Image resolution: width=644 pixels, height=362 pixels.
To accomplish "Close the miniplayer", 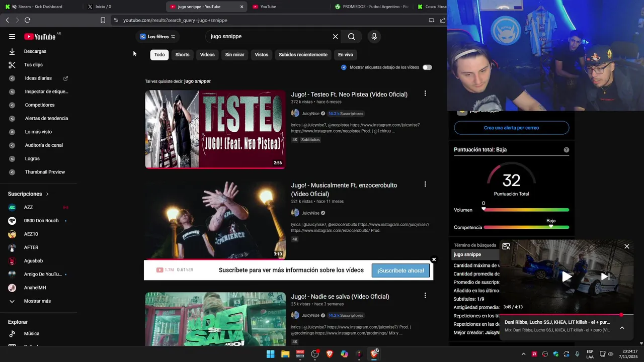I will [626, 246].
